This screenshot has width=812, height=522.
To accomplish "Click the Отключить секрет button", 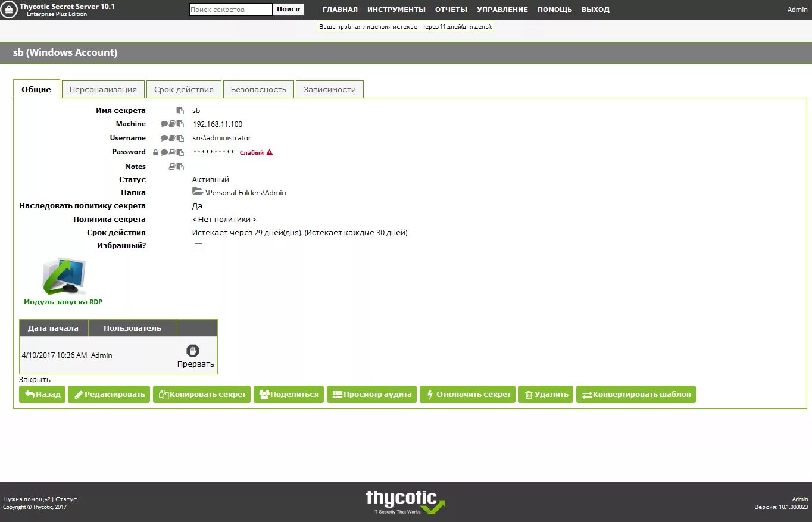I will (x=467, y=394).
